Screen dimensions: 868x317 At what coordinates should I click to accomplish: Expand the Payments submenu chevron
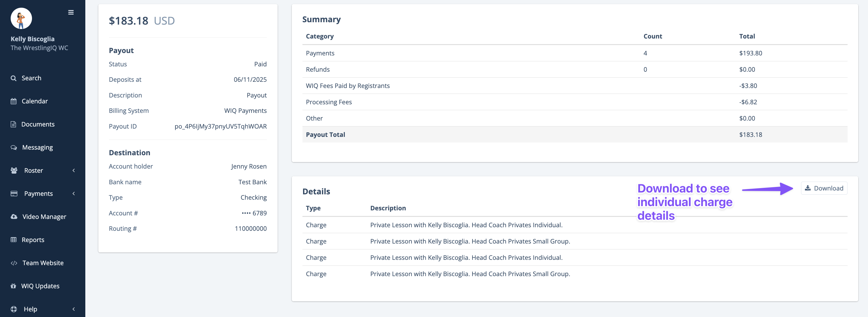pos(74,194)
